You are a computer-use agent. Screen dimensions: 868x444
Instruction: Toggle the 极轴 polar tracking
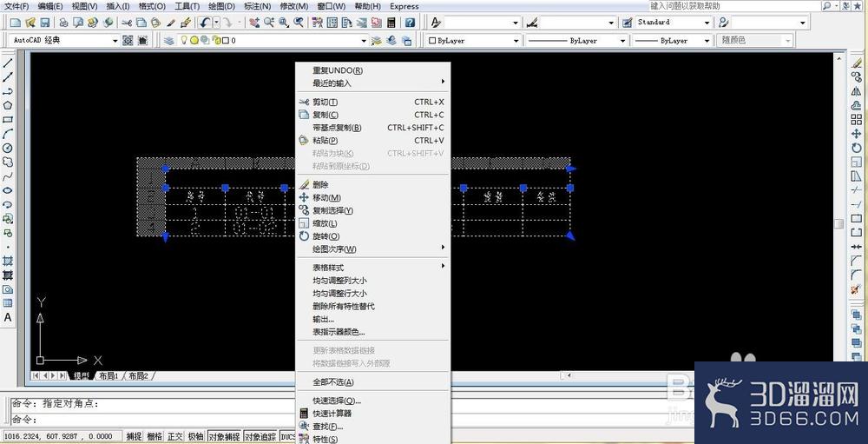[x=195, y=437]
